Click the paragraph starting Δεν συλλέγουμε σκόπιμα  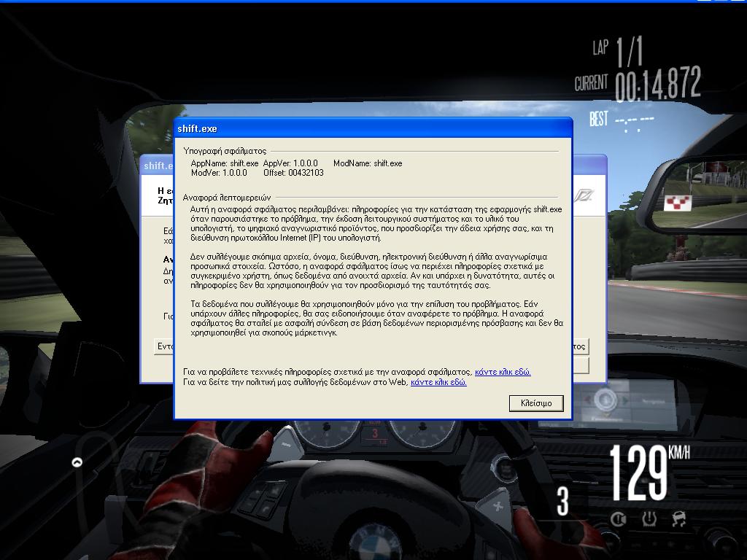pos(373,271)
